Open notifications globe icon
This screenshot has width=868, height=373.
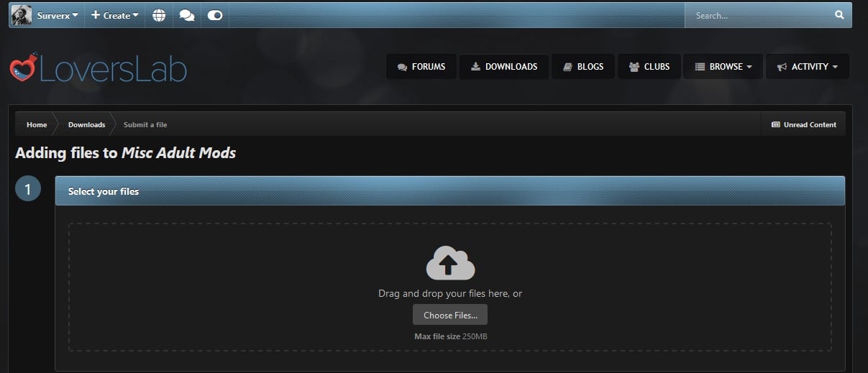159,15
